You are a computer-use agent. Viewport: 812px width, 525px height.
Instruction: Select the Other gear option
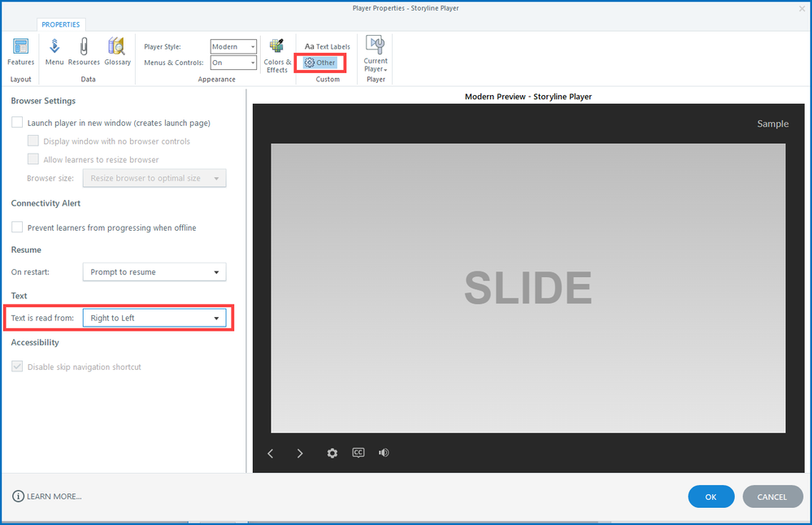pos(320,63)
